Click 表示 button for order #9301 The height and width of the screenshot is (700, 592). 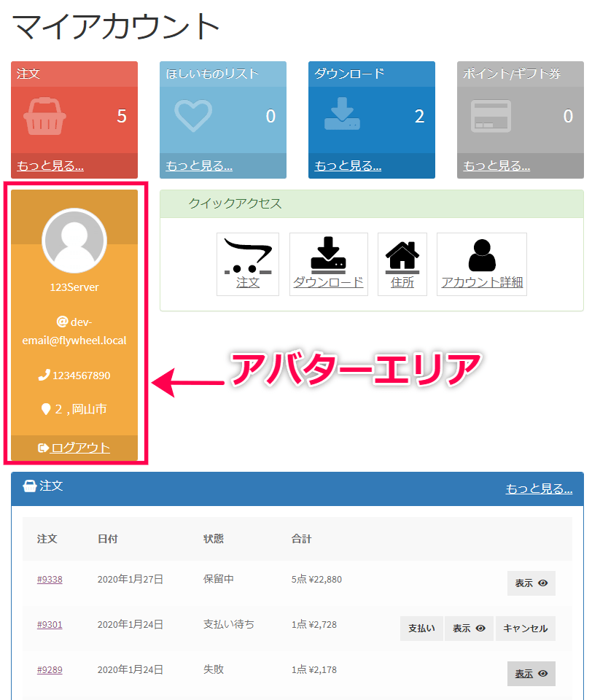click(469, 628)
